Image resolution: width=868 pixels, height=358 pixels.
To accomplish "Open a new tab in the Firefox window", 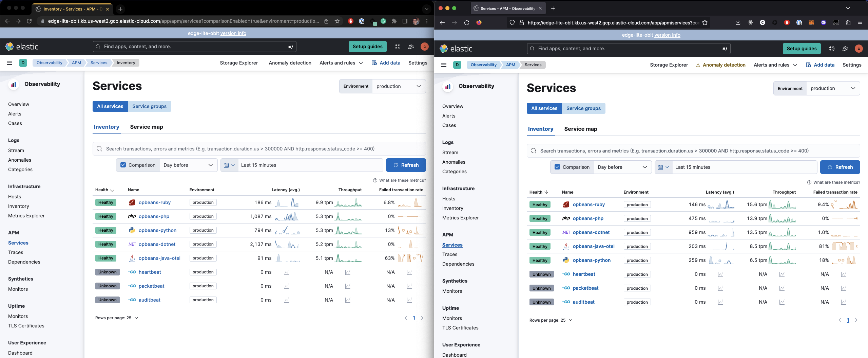I will (553, 8).
